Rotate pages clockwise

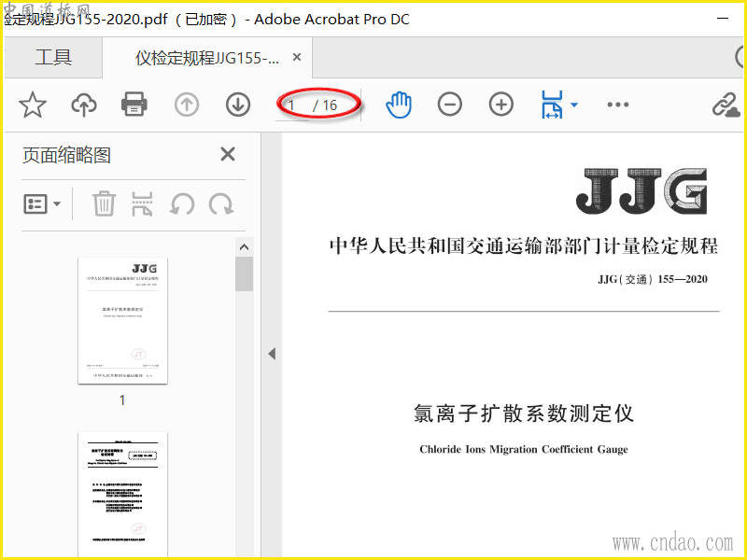[221, 203]
